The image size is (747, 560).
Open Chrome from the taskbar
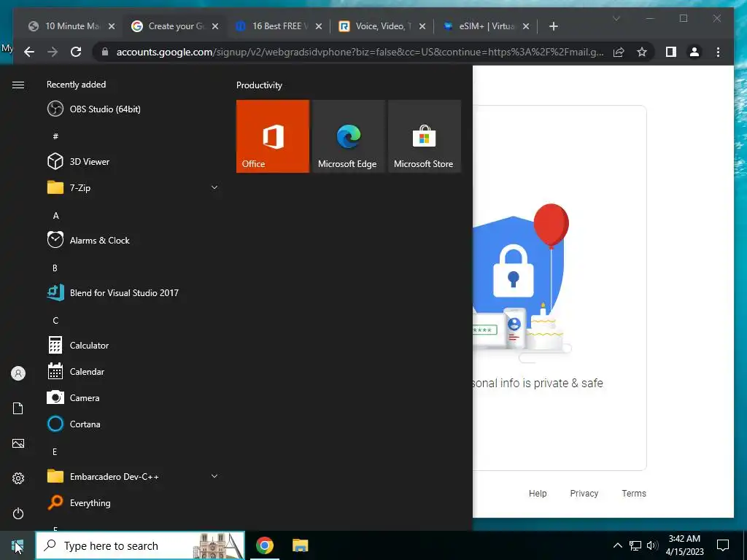[x=264, y=545]
